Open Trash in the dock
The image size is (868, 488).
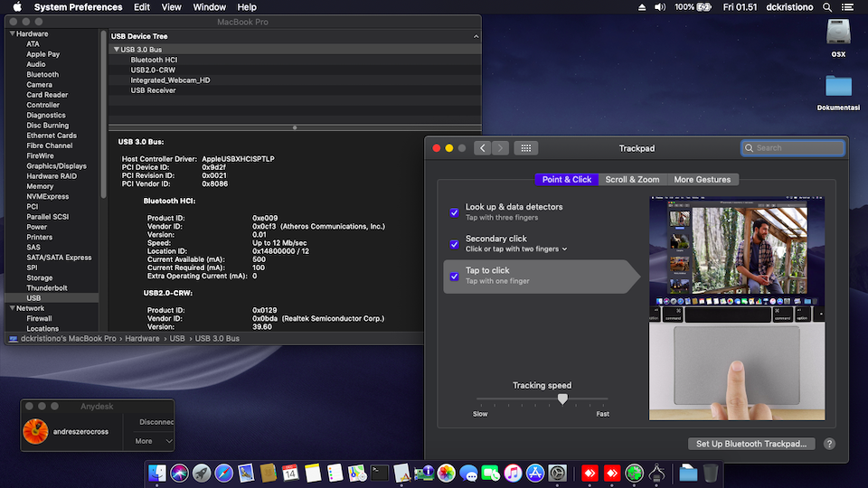click(712, 473)
